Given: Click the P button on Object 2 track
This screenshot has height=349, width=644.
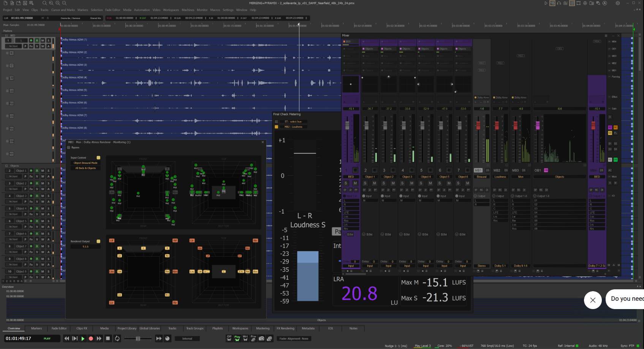Looking at the screenshot, I should coord(25,189).
